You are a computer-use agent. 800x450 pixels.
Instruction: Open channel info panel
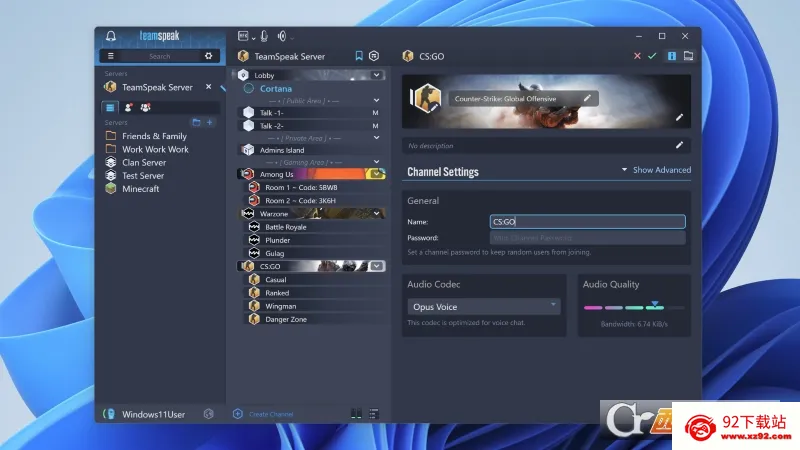(671, 56)
